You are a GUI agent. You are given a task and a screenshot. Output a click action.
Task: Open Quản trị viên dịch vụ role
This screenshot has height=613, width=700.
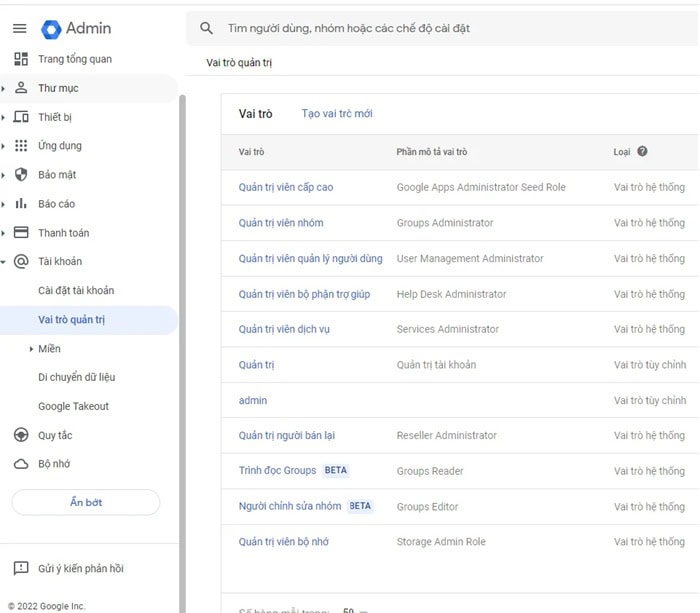(x=284, y=329)
